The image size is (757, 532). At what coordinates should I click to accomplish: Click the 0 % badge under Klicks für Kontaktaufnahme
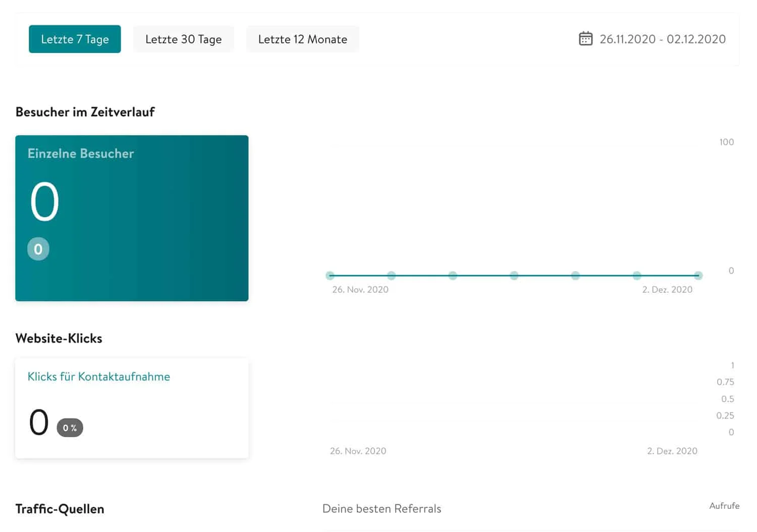tap(70, 428)
